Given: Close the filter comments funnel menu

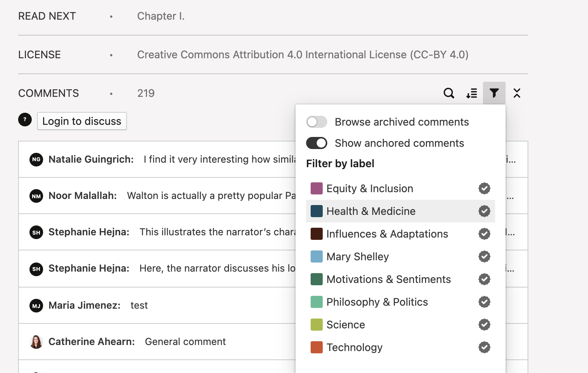Looking at the screenshot, I should point(494,93).
